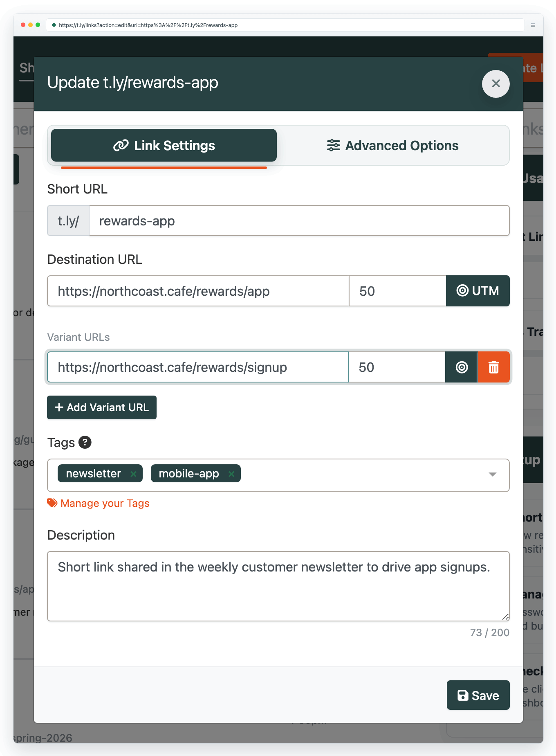
Task: Edit the signup variant URL field
Action: coord(198,367)
